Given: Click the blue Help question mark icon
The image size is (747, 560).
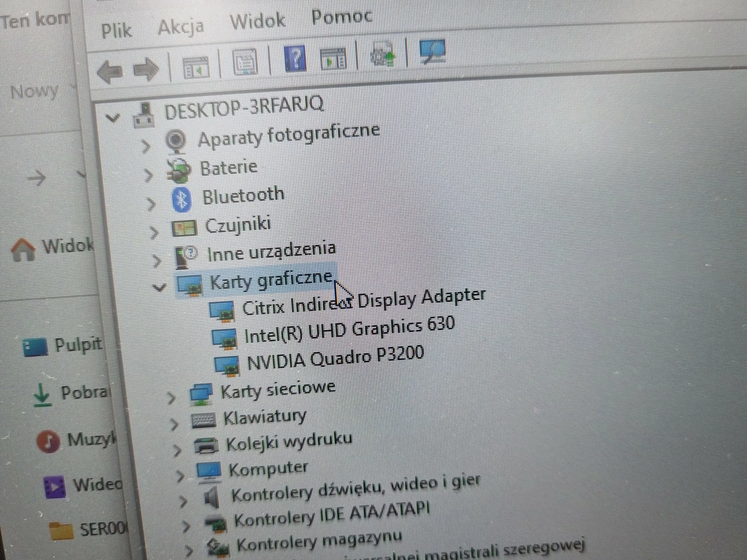Looking at the screenshot, I should pos(295,58).
